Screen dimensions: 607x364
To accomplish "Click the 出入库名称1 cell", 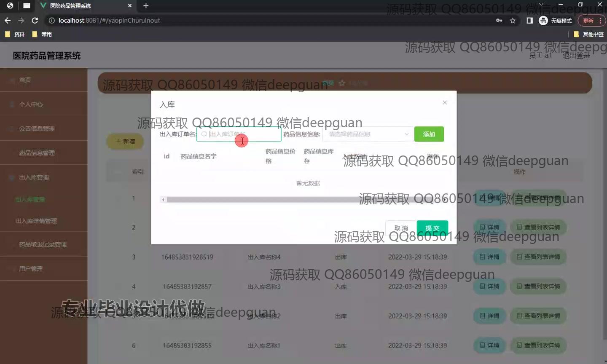I will 264,345.
